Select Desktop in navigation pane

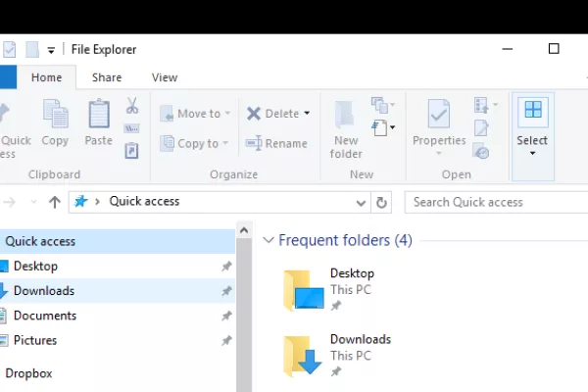(118, 266)
